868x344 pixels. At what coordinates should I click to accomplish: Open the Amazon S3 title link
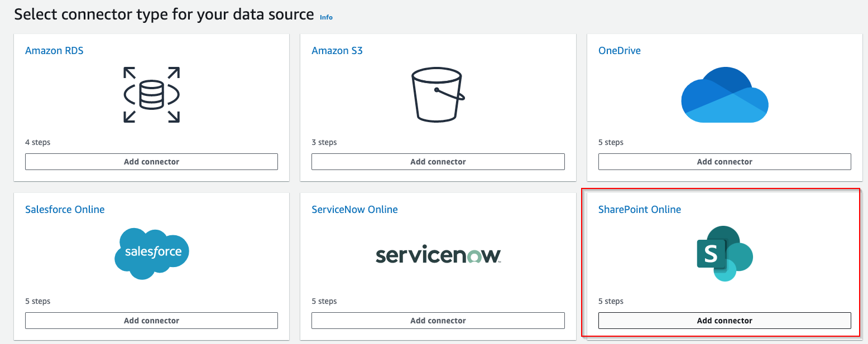(x=337, y=51)
